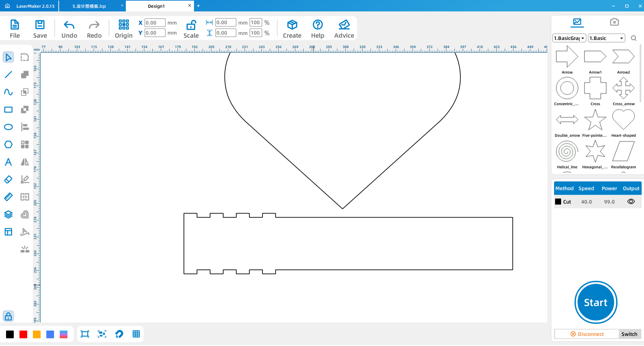Click the X position input field

(x=155, y=23)
